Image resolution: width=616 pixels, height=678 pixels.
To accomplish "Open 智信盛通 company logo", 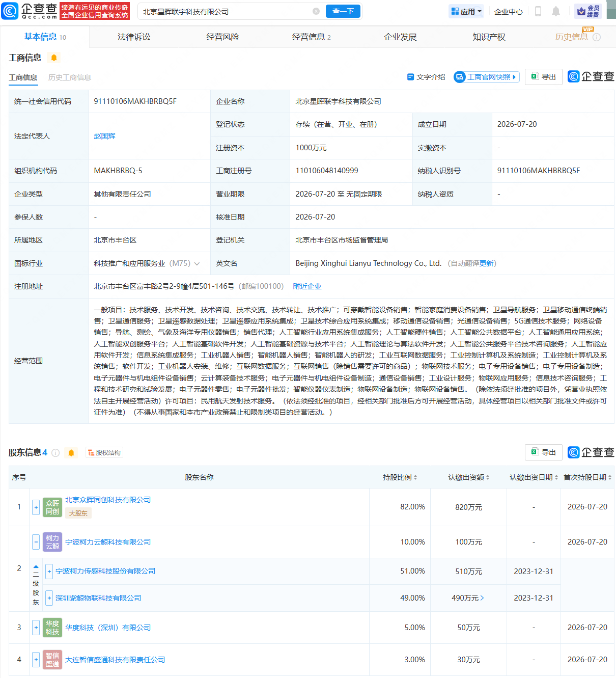I will click(x=52, y=660).
